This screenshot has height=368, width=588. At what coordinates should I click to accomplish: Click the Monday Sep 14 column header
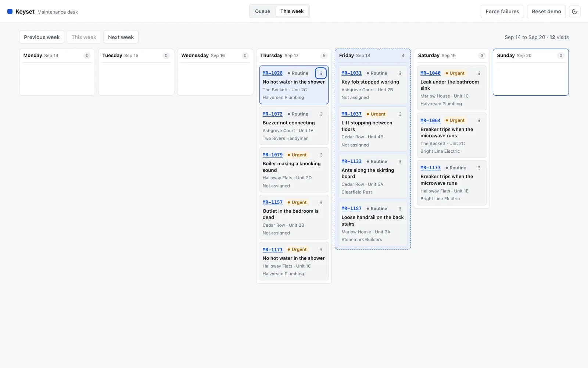click(x=57, y=56)
